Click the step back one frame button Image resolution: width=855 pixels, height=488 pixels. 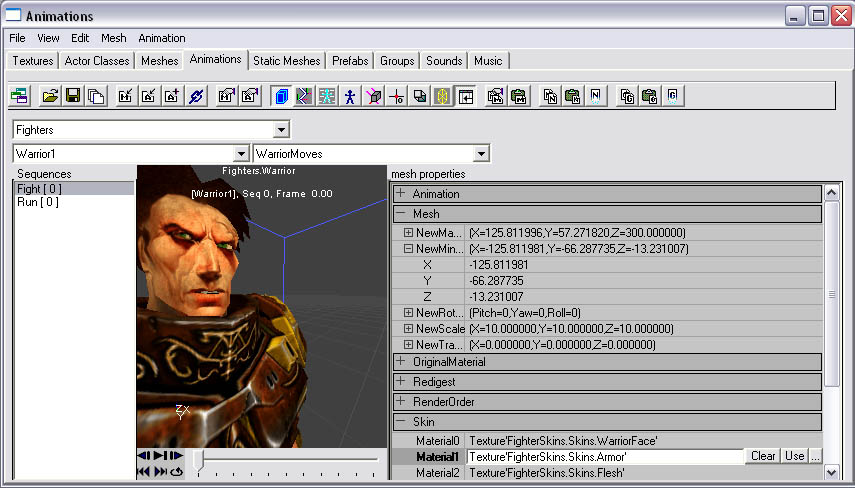click(144, 455)
